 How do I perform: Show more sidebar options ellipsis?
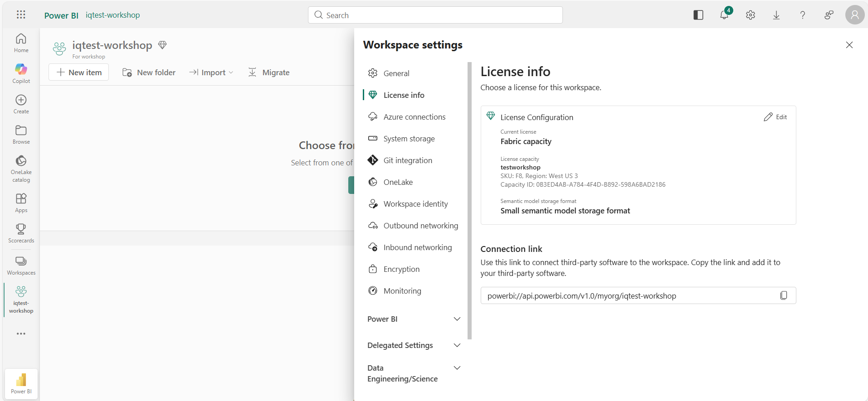pos(21,333)
